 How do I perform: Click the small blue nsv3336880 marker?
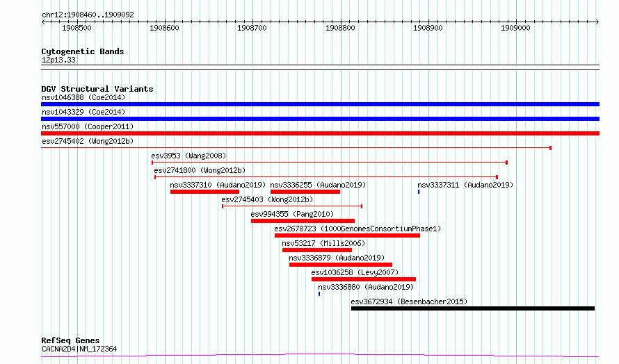point(319,294)
